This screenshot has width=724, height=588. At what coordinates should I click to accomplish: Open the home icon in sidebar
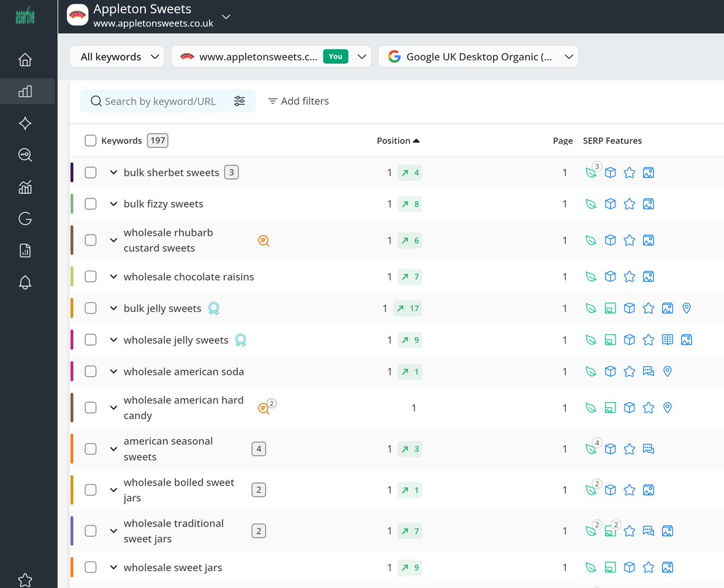pyautogui.click(x=25, y=60)
